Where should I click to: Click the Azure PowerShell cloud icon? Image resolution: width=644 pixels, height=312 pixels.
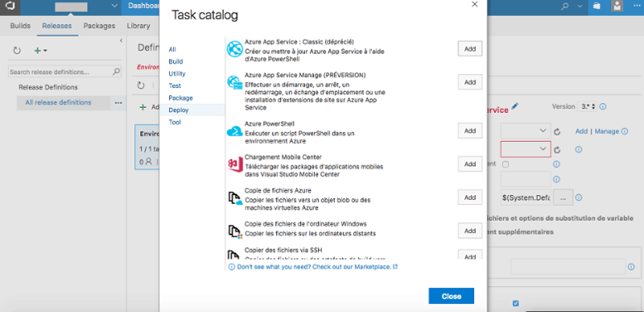click(235, 131)
